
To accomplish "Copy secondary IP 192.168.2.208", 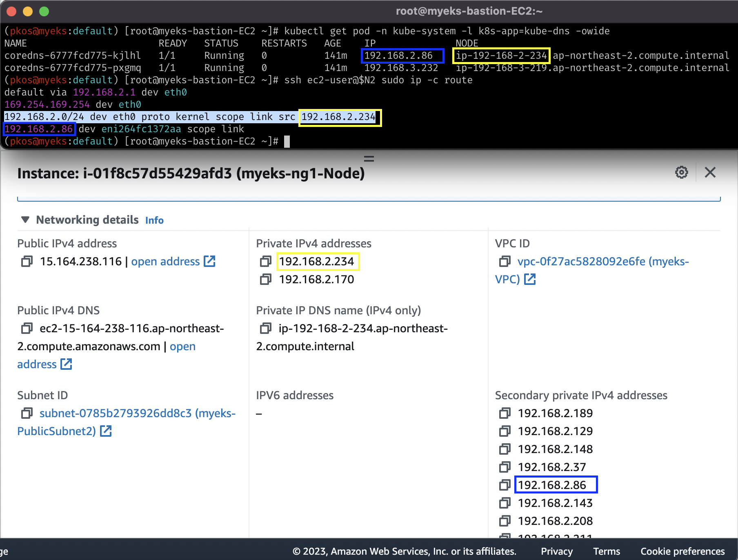I will [x=505, y=521].
